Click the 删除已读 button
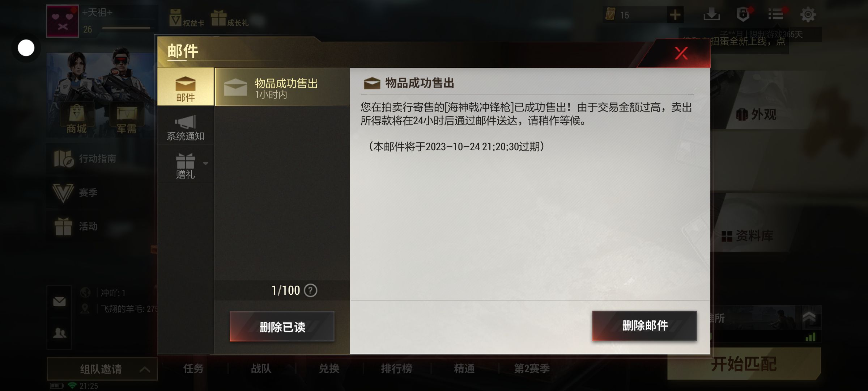Screen dimensions: 868x391 282,327
